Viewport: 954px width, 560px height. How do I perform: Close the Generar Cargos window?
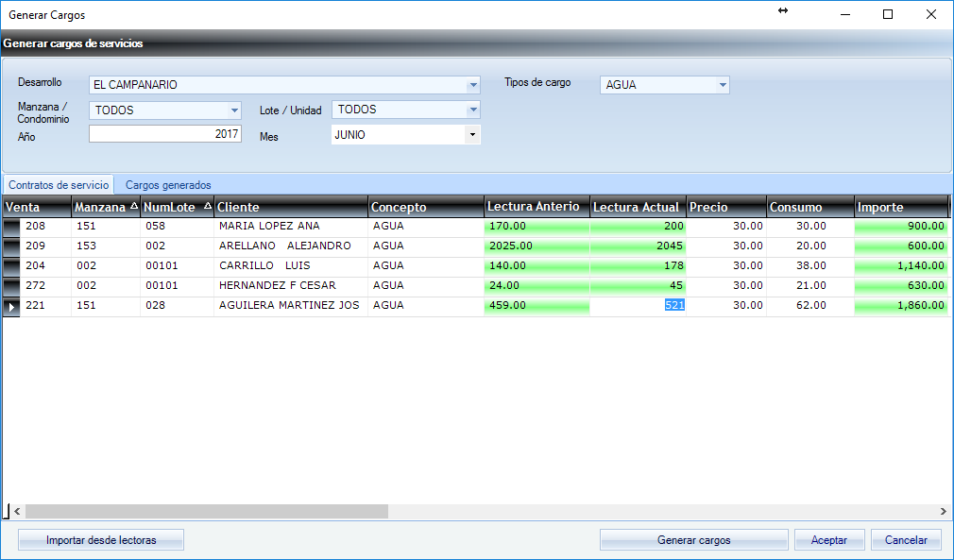click(931, 14)
